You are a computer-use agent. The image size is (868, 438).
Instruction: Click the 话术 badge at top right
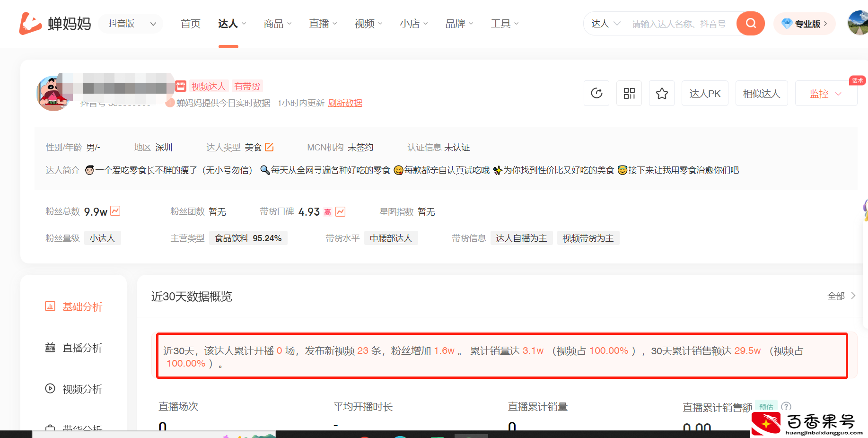pos(858,80)
